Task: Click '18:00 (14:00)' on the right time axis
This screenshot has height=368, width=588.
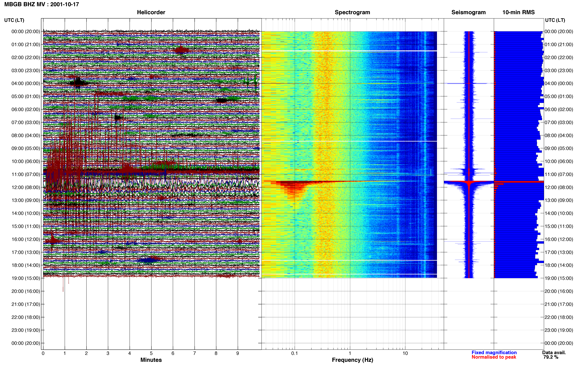Action: click(559, 265)
